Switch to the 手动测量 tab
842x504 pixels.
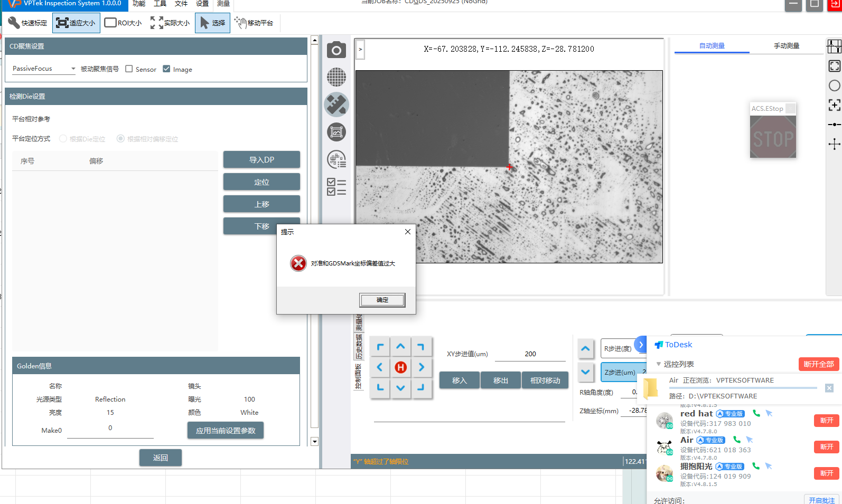pos(786,46)
